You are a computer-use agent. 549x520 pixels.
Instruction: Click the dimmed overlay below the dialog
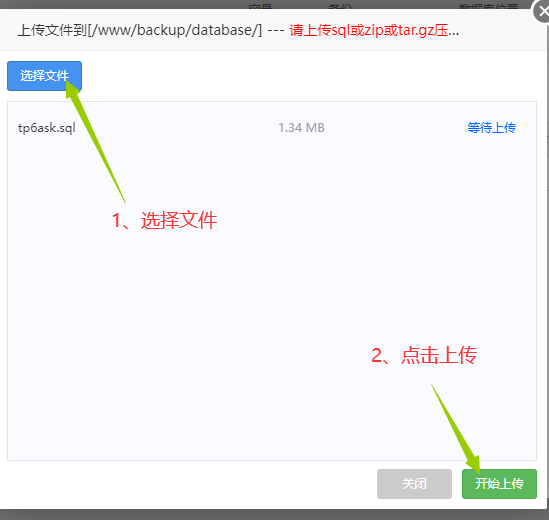[274, 515]
